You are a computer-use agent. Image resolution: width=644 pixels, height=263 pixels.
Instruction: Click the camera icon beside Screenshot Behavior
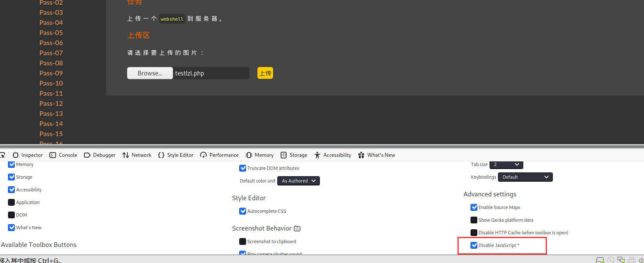(297, 228)
